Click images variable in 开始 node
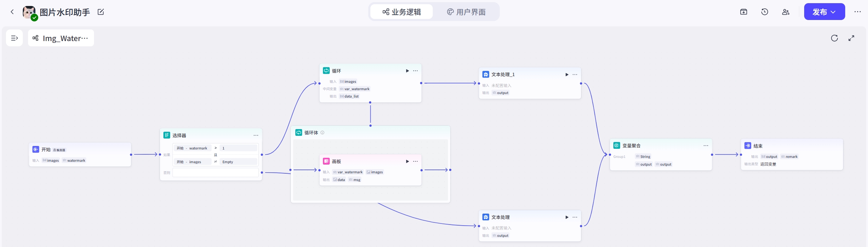Viewport: 868px width, 247px height. (51, 160)
